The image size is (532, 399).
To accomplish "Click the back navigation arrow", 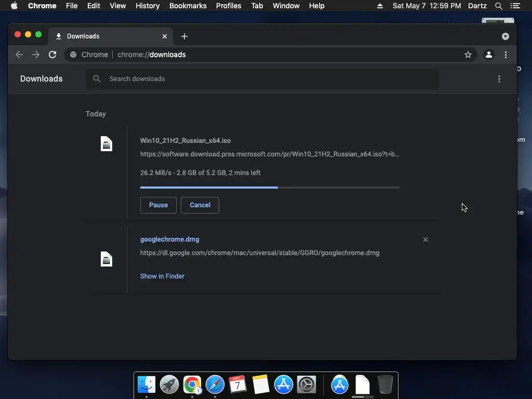I will (19, 55).
